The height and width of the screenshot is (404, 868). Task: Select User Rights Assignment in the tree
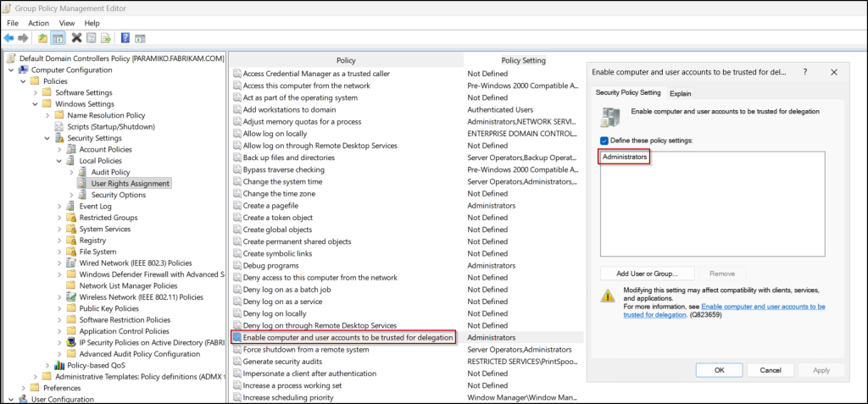[x=131, y=183]
